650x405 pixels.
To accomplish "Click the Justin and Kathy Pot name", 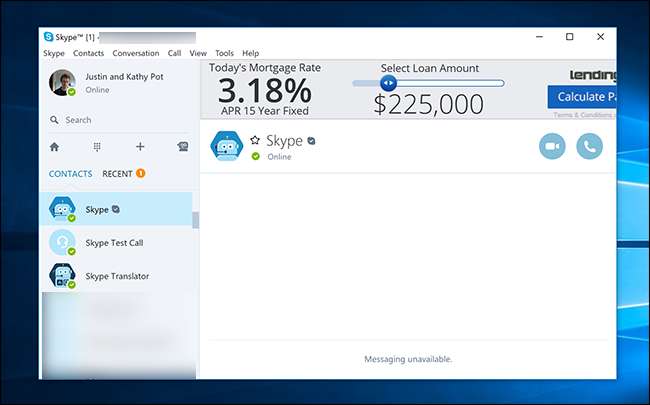I will (x=124, y=77).
